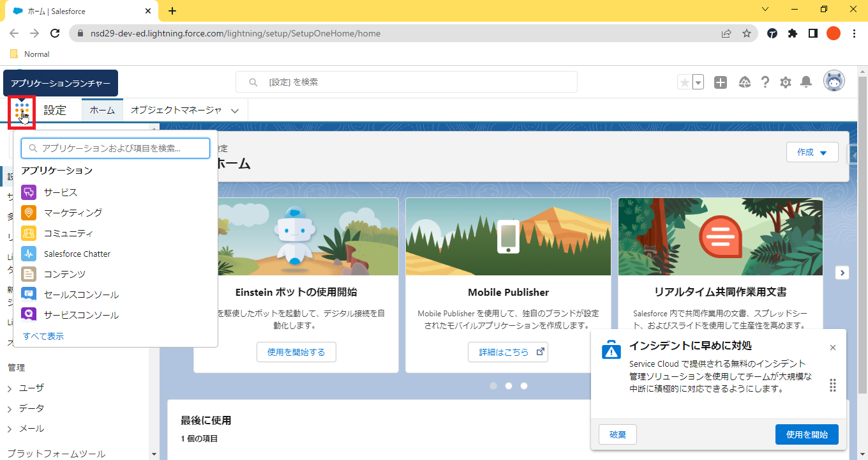Open the App Launcher dots icon

click(x=22, y=111)
